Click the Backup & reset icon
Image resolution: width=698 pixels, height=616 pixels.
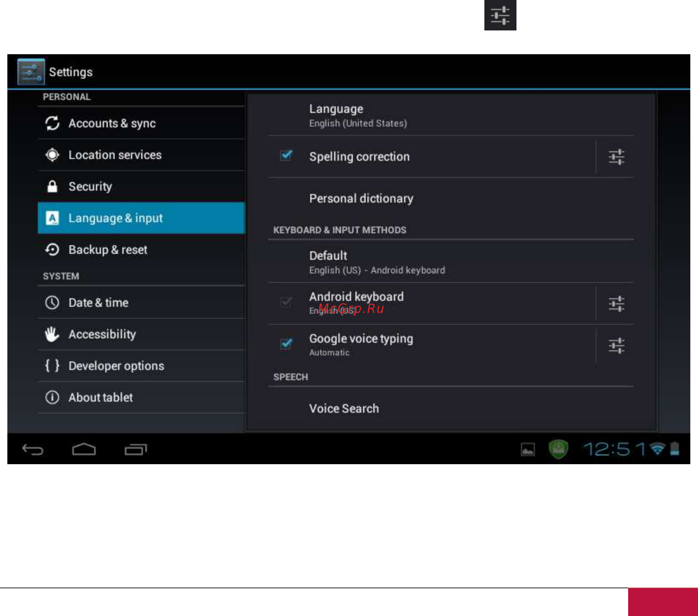[x=52, y=250]
